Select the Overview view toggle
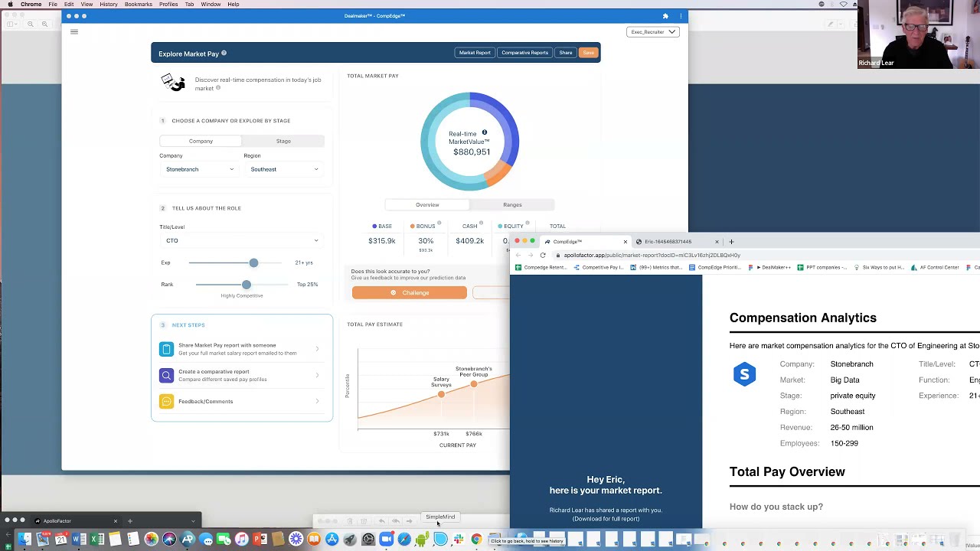 (427, 205)
